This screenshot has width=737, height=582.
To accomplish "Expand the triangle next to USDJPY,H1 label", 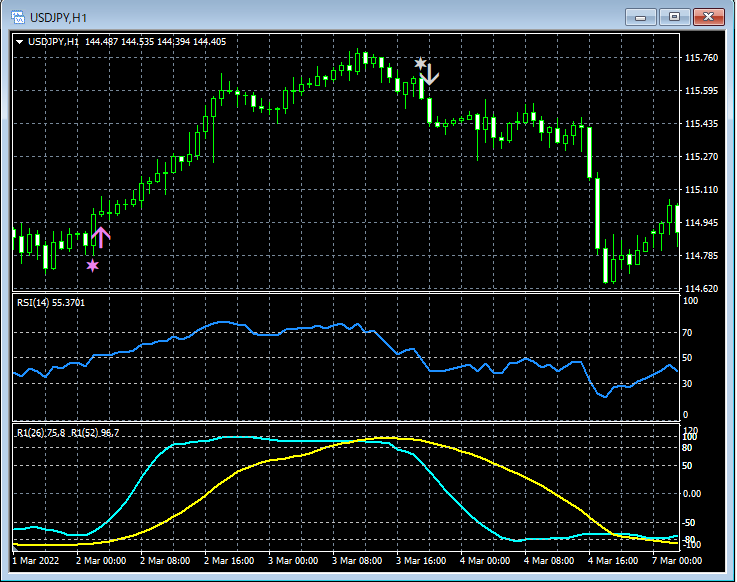I will [20, 42].
